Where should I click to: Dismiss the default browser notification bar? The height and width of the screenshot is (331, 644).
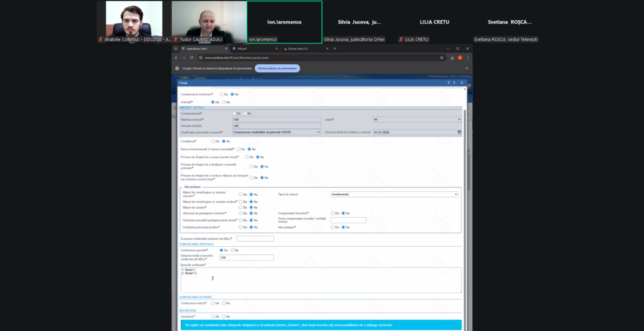coord(467,68)
